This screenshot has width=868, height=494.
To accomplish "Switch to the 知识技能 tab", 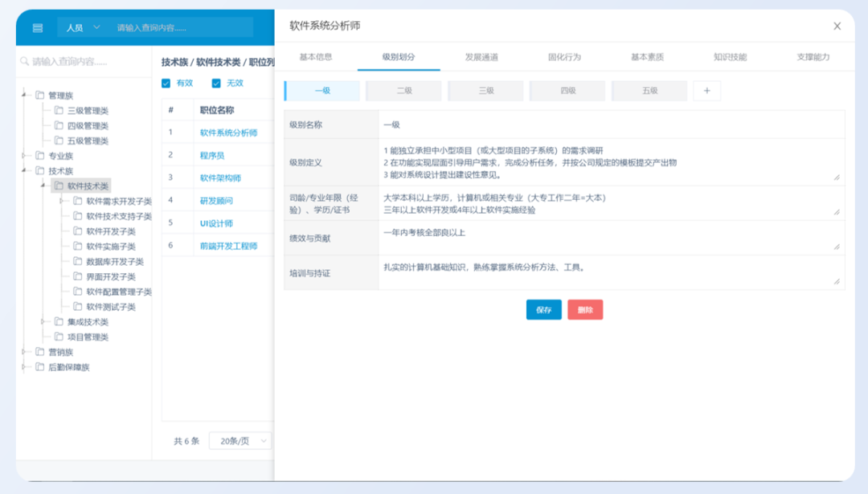I will (x=729, y=56).
